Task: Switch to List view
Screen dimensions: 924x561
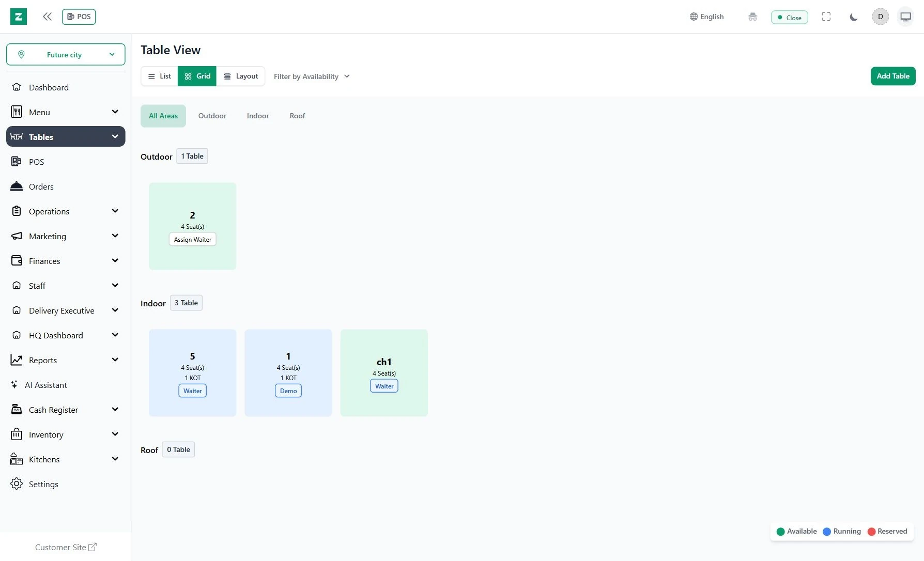Action: (x=159, y=76)
